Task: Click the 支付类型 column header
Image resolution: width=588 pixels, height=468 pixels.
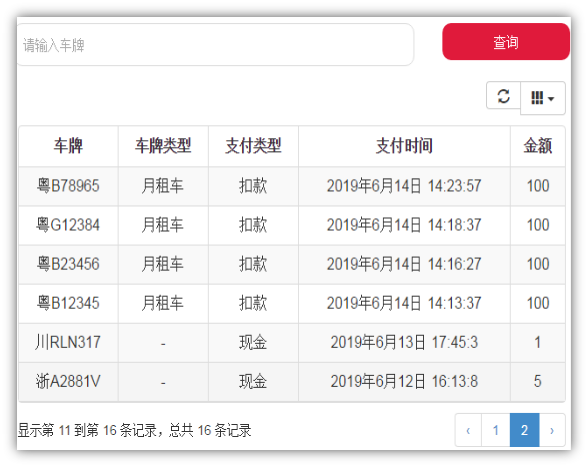Action: click(253, 146)
